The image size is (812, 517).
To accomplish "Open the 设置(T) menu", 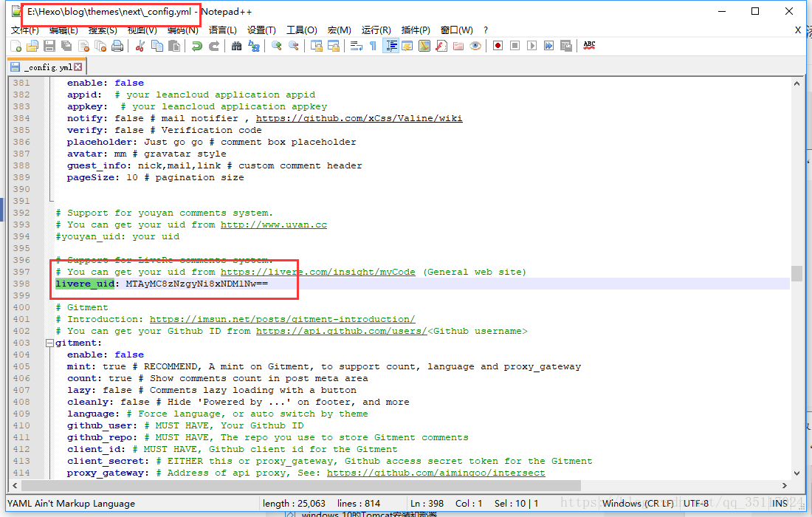I will pos(261,30).
